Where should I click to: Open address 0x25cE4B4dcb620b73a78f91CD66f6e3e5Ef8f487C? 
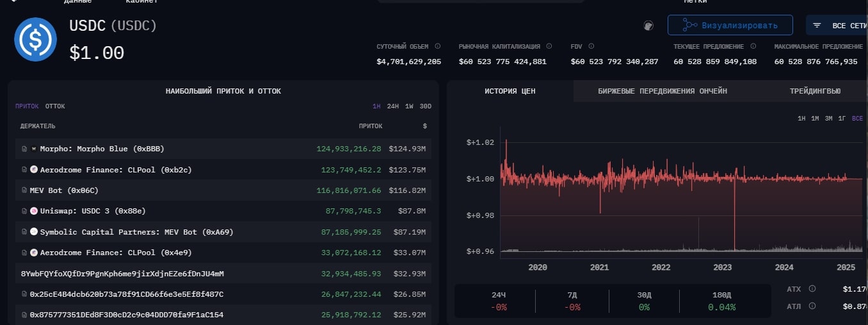pos(127,294)
